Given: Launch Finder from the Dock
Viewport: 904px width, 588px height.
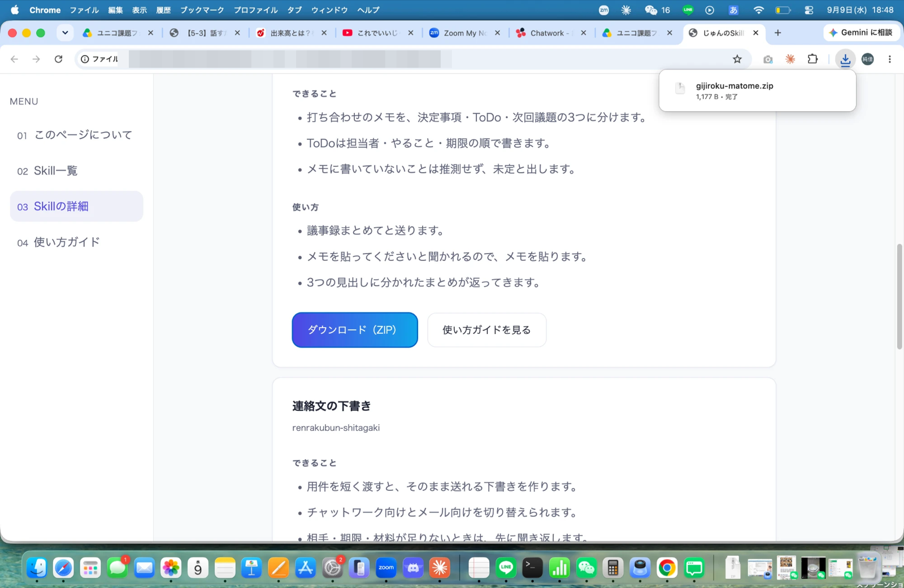Looking at the screenshot, I should click(x=37, y=568).
